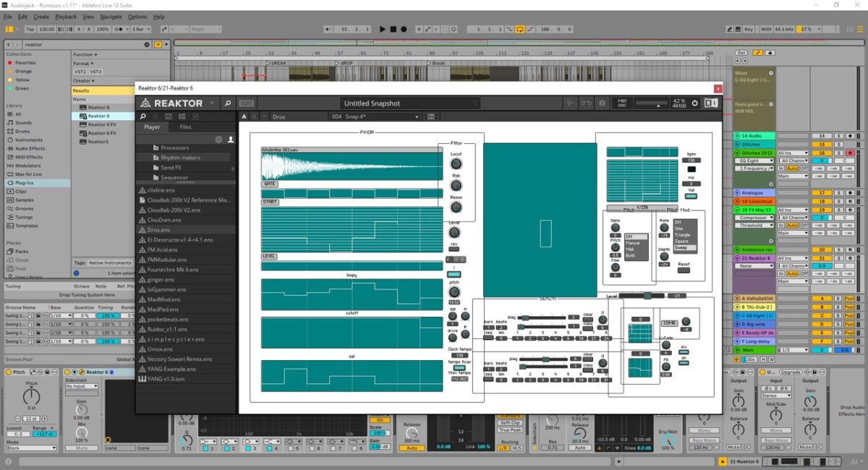Open the Snap 4 snapshot dropdown
Viewport: 868px width, 470px height.
click(x=375, y=116)
